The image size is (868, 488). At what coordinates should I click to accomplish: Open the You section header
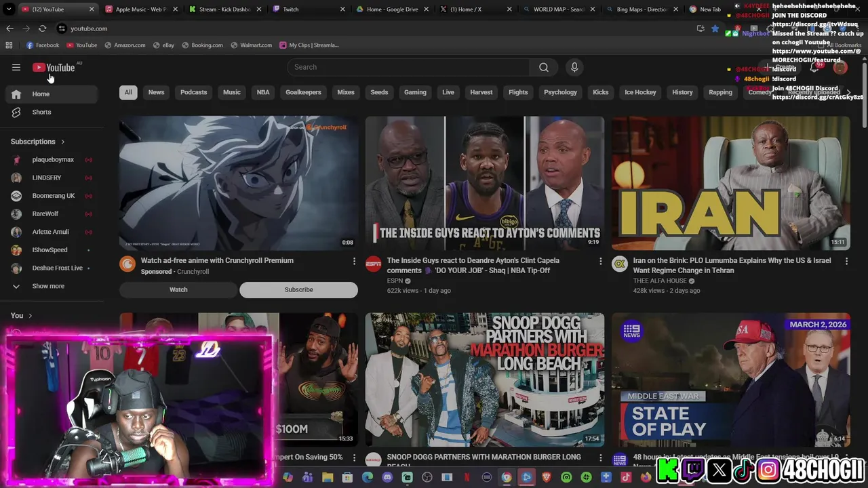click(22, 315)
